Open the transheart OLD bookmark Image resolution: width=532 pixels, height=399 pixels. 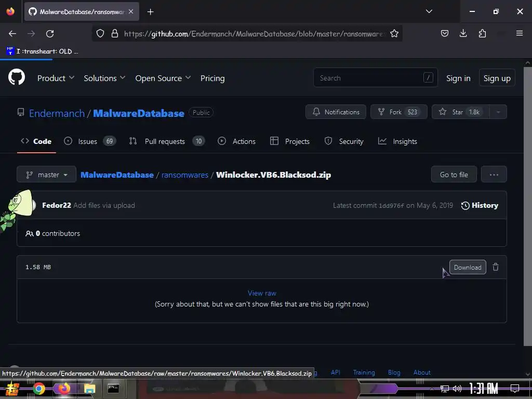pyautogui.click(x=42, y=51)
